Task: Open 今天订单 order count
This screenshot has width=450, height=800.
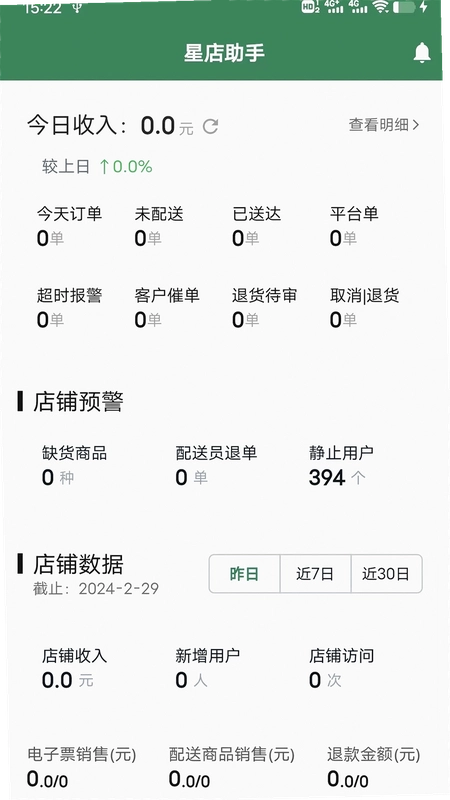Action: coord(69,226)
